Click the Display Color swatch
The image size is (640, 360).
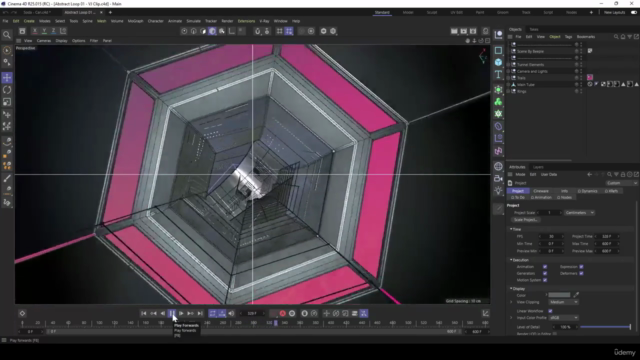pos(559,295)
